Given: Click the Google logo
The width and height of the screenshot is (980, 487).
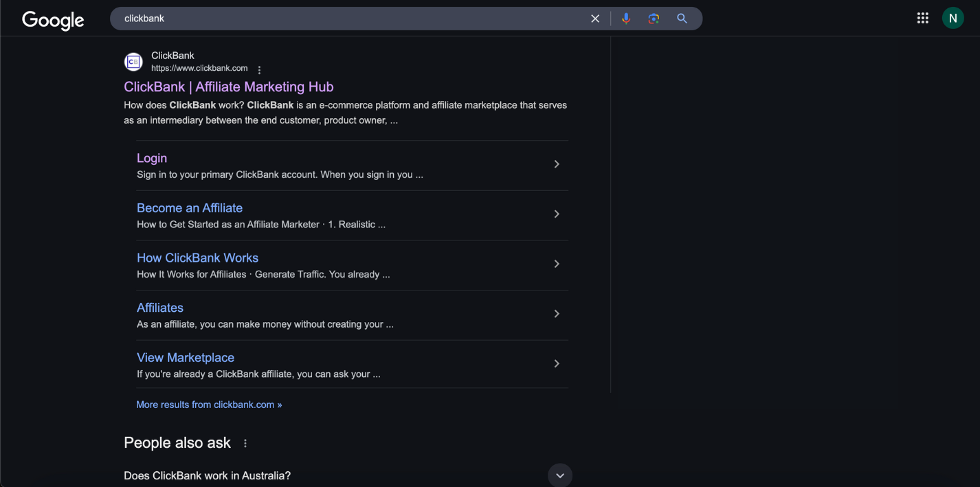Looking at the screenshot, I should coord(53,20).
